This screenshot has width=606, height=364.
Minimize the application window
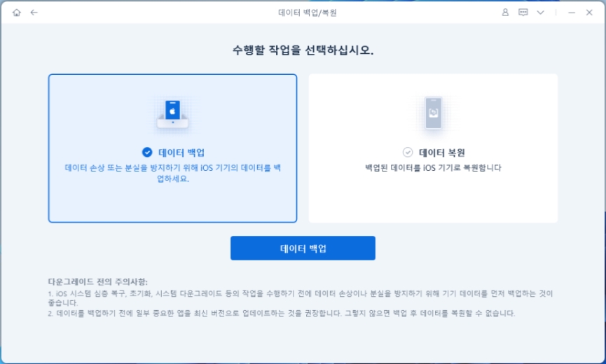click(x=572, y=13)
